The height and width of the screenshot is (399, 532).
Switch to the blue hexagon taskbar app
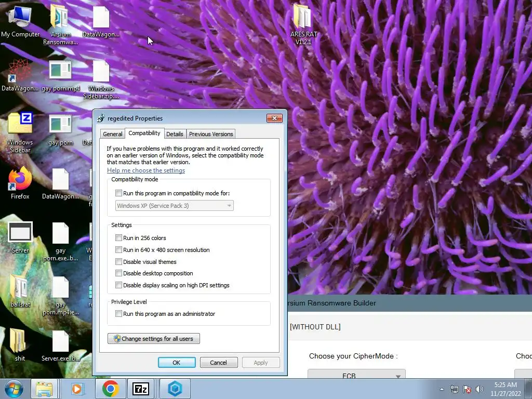click(x=175, y=389)
